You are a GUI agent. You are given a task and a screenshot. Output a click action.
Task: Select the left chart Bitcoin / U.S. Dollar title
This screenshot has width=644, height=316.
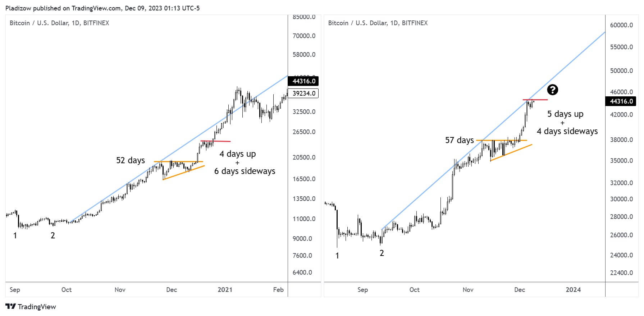point(59,23)
